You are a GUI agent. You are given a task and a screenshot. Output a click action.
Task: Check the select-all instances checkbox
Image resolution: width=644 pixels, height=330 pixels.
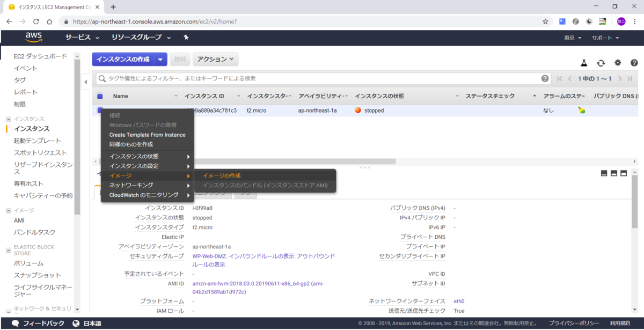(x=99, y=96)
